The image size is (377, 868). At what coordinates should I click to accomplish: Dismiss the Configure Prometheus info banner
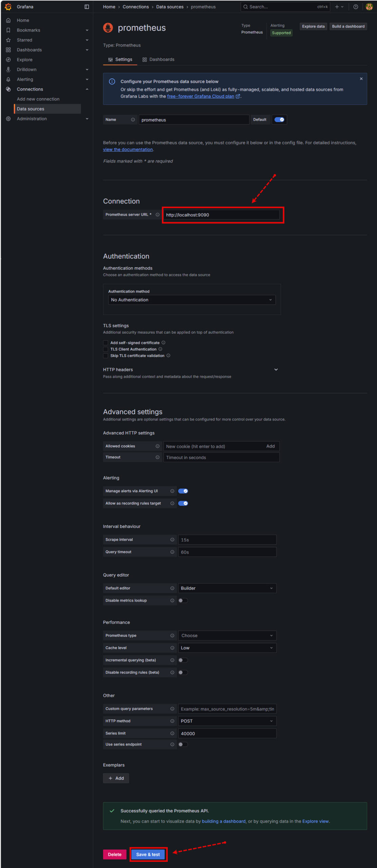pos(361,79)
